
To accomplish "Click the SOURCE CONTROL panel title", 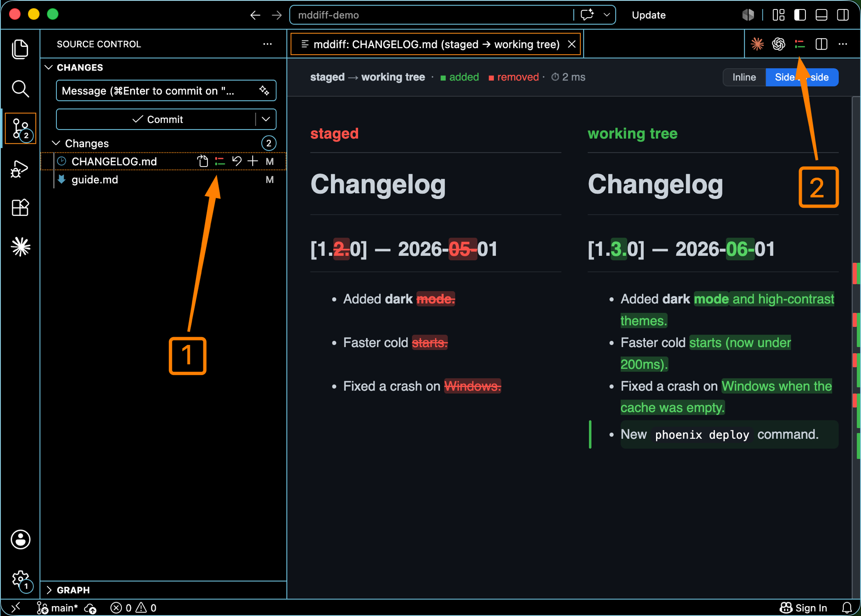I will pos(99,44).
